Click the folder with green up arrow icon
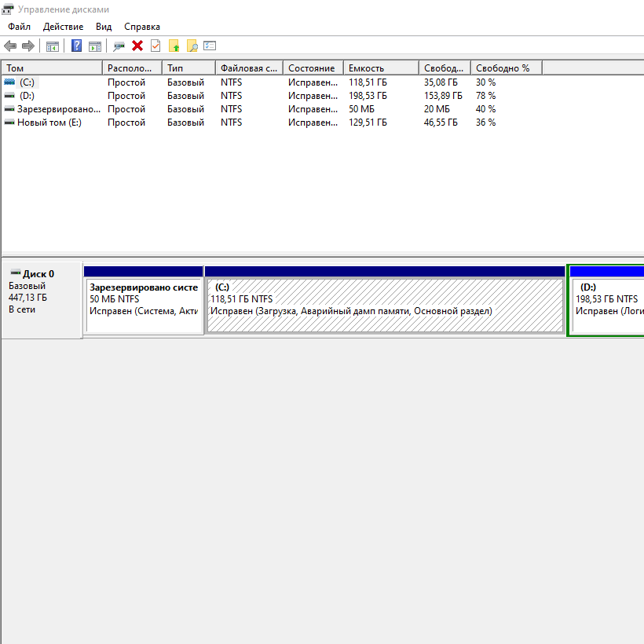 [174, 46]
